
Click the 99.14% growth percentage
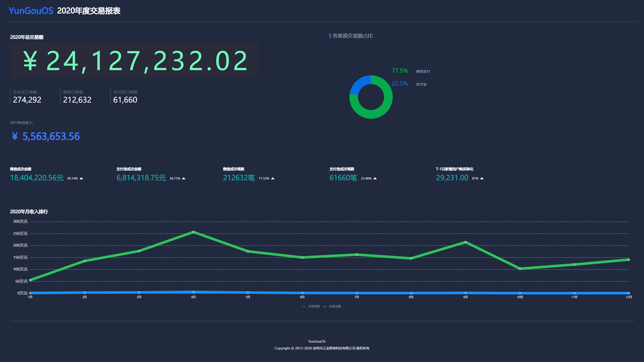click(72, 178)
